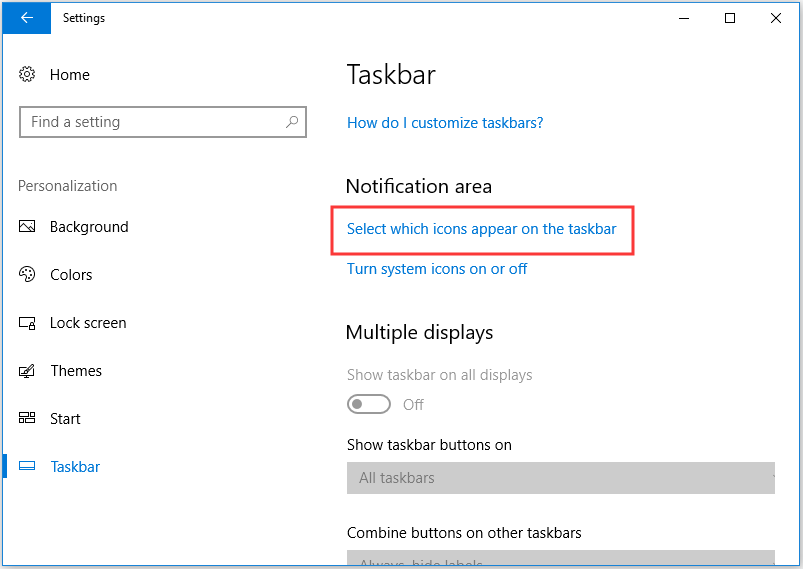Select the Taskbar sidebar item
The image size is (803, 569).
point(75,467)
